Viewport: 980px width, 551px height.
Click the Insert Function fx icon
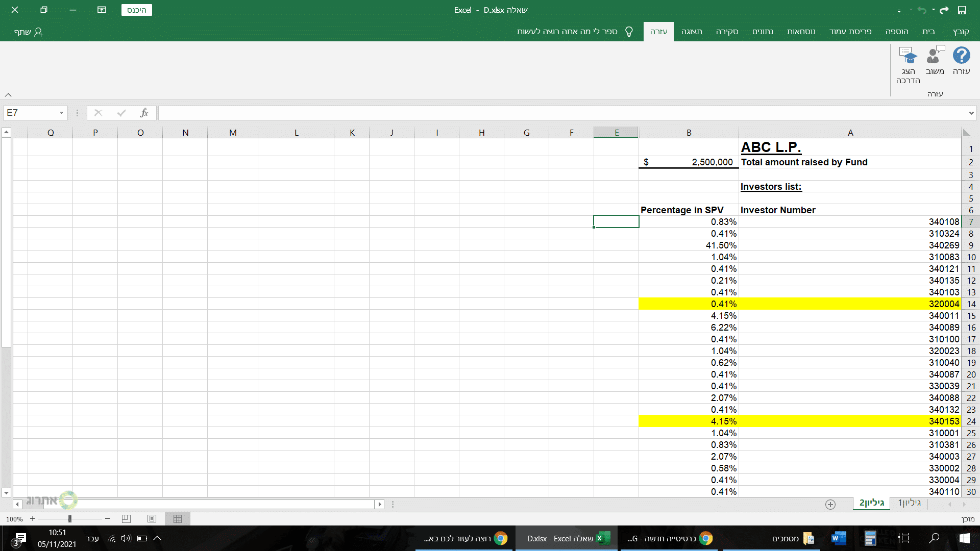click(144, 113)
